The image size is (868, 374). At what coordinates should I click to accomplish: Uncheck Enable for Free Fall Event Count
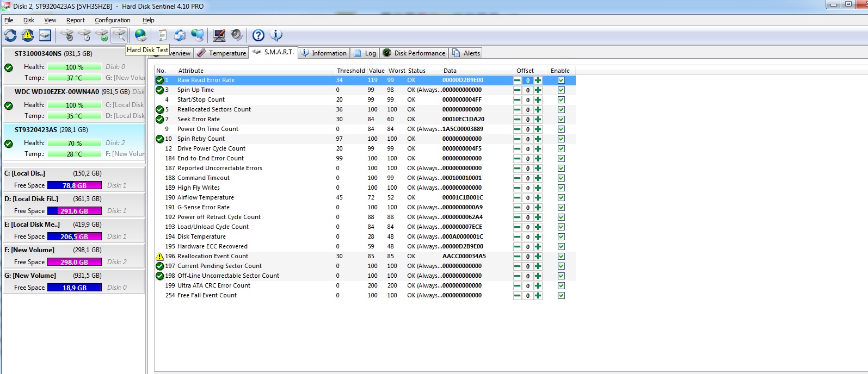pyautogui.click(x=561, y=296)
